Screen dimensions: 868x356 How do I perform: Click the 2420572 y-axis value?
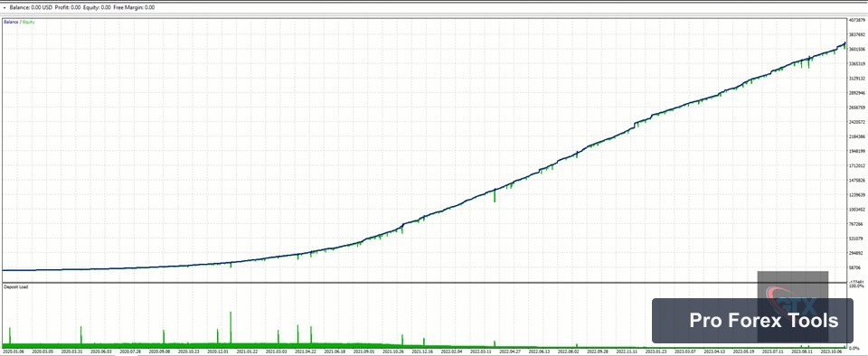856,122
